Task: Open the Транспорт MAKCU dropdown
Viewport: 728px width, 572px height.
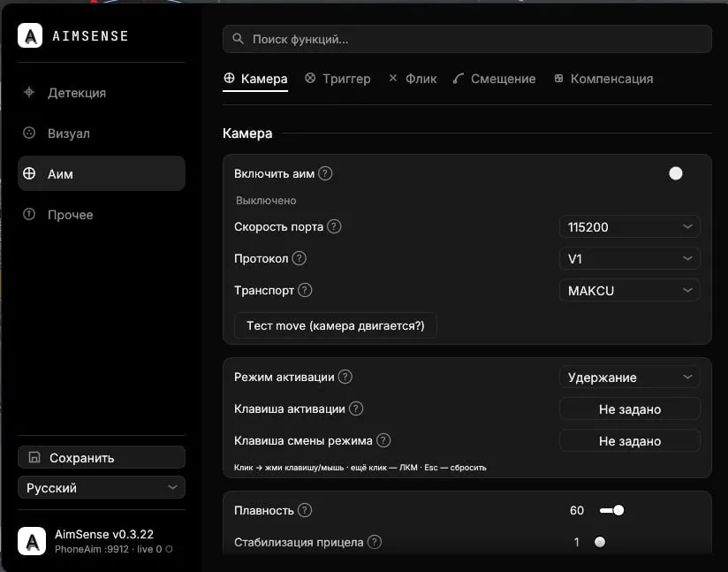Action: point(630,290)
